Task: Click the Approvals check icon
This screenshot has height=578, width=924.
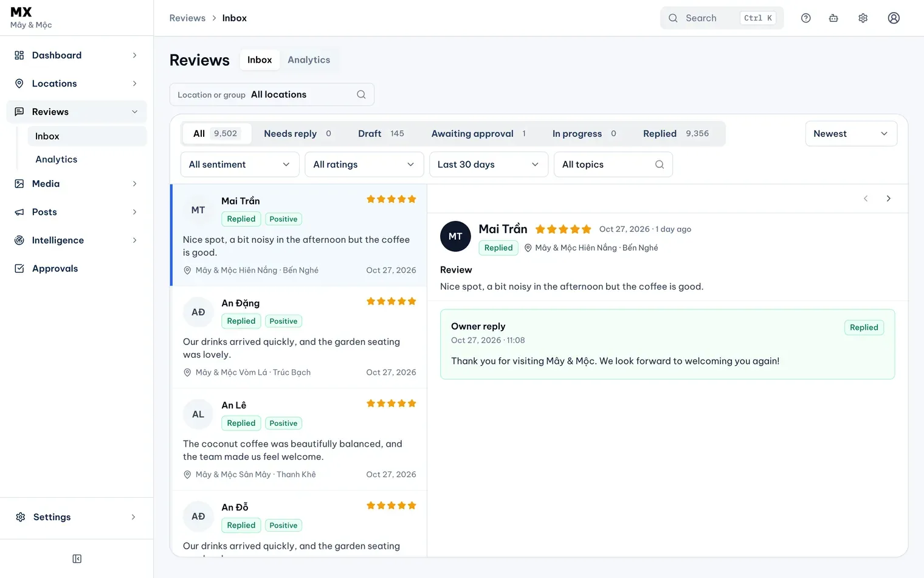Action: [19, 268]
